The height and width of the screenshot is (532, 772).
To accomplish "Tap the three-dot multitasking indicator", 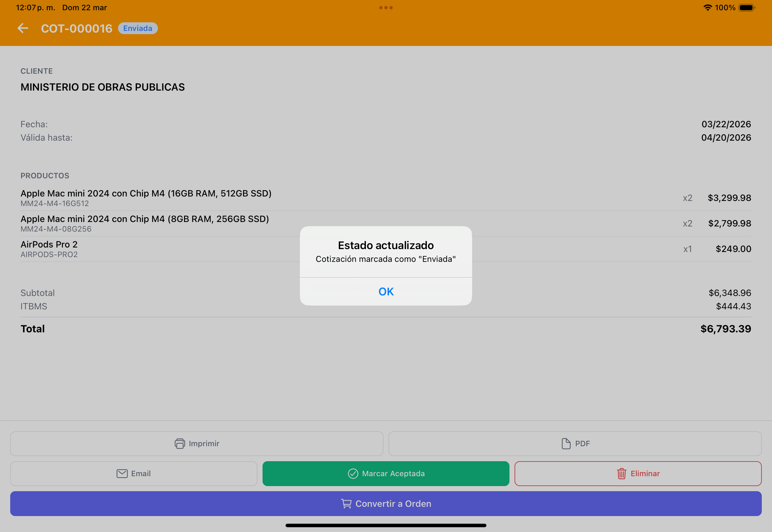I will tap(386, 8).
